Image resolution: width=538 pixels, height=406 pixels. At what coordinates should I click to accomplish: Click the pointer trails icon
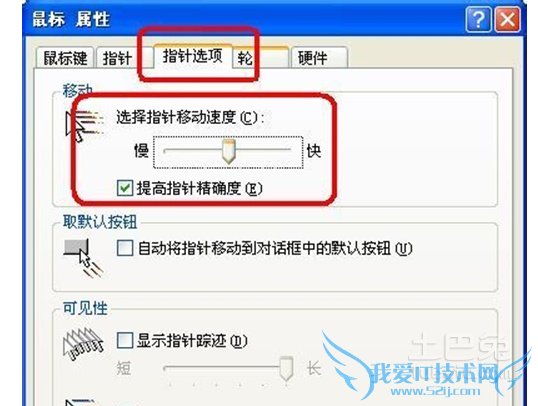[83, 344]
